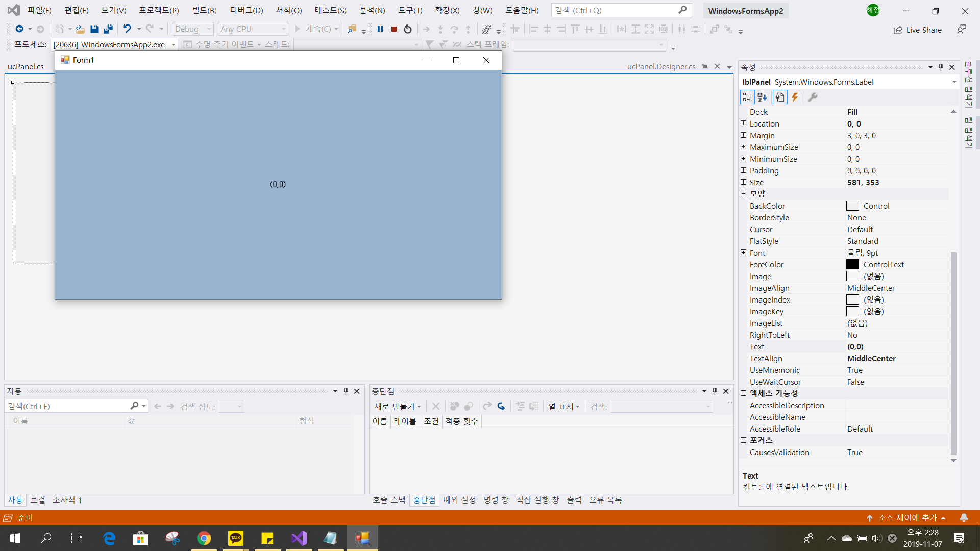Collapse the 모양 category
980x551 pixels.
pos(744,194)
